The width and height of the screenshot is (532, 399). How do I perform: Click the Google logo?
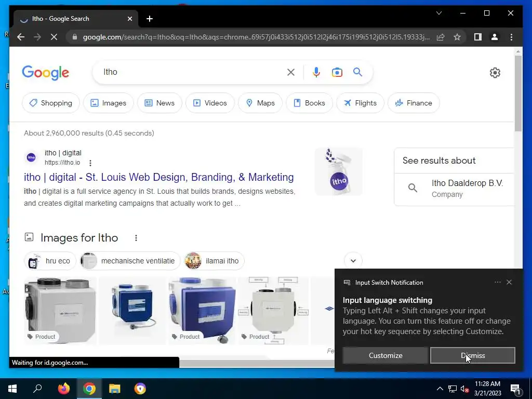tap(46, 72)
